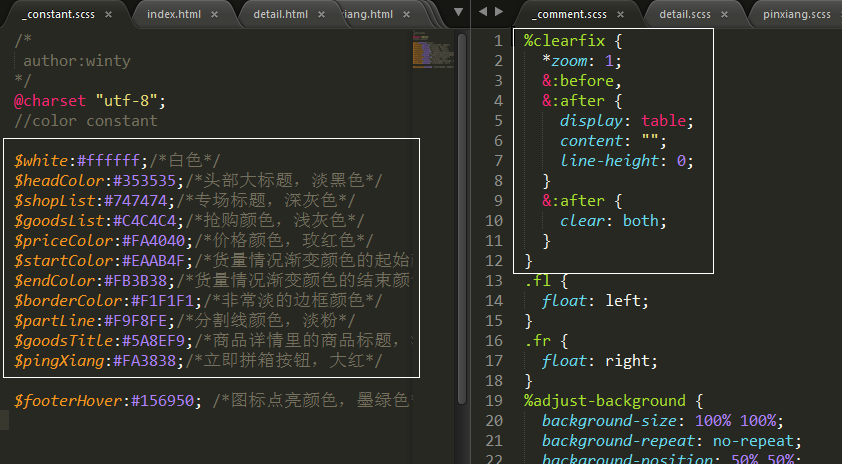Close the index.html tab
This screenshot has height=464, width=842.
tap(214, 15)
